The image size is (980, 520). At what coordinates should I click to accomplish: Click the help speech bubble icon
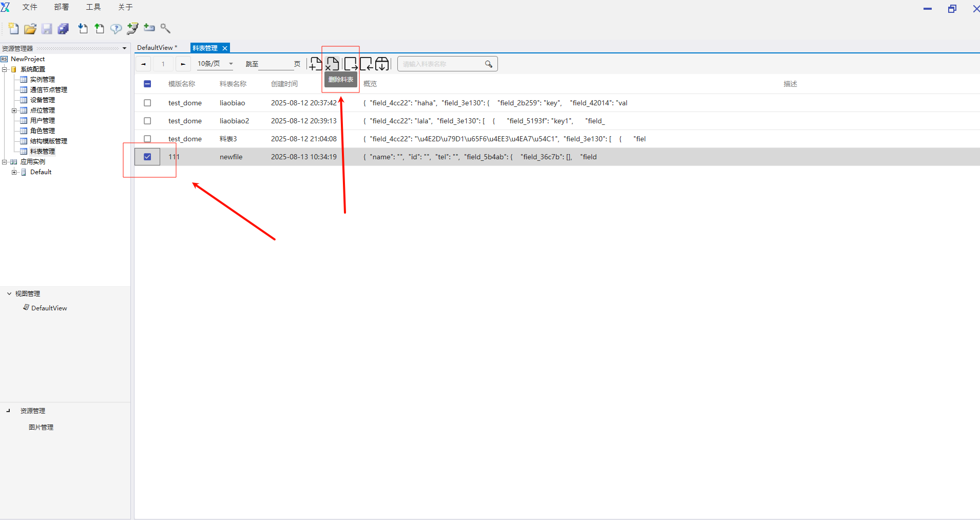116,29
